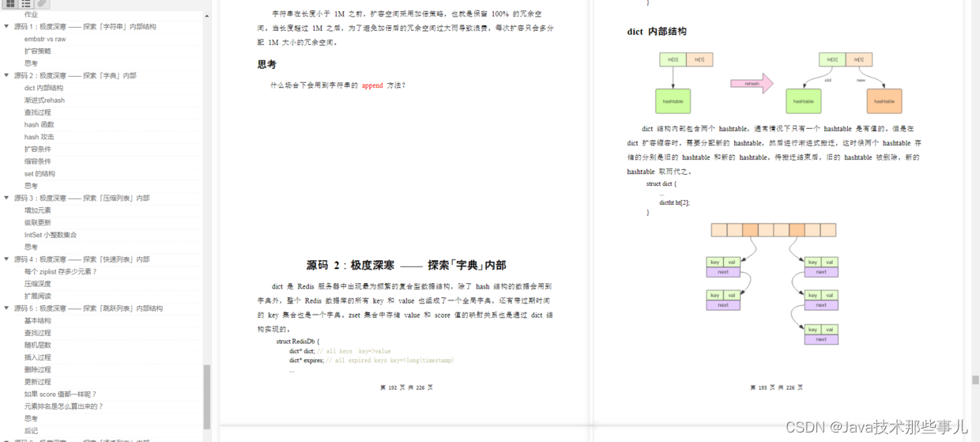The height and width of the screenshot is (442, 980).
Task: Select 插入过程 outline entry
Action: click(37, 357)
